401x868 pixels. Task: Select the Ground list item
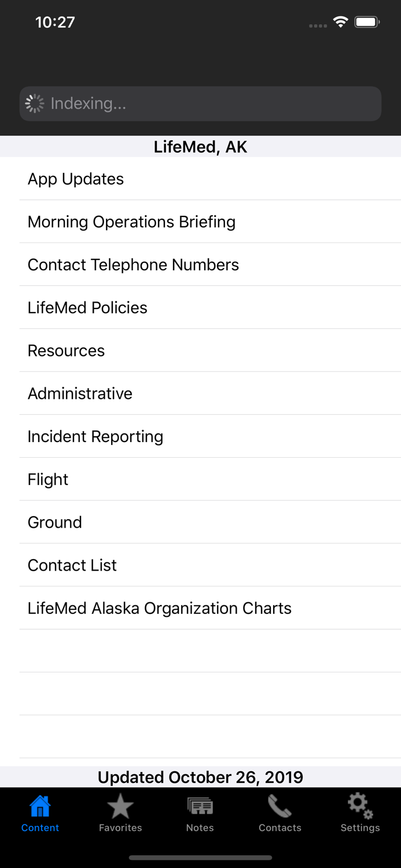[x=54, y=522]
